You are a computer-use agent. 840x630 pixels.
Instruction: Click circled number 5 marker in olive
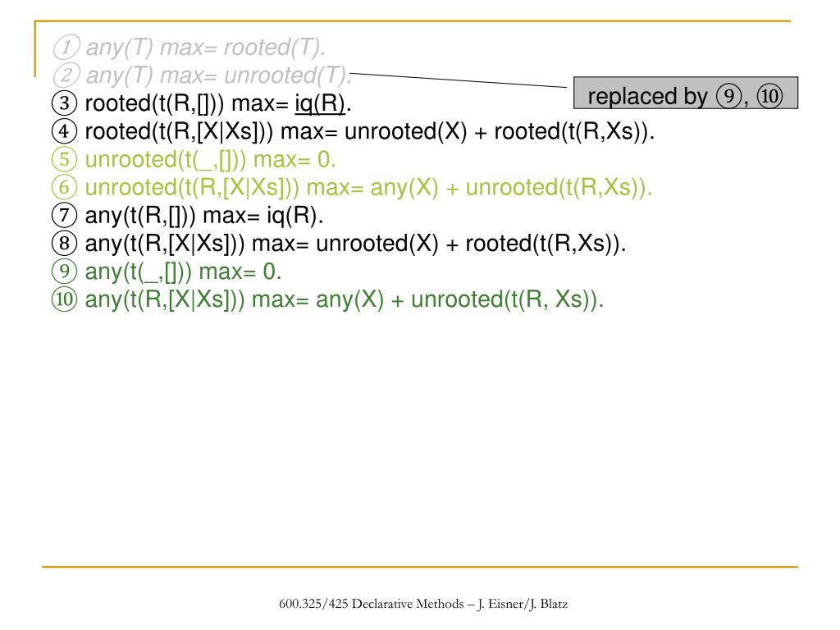(x=64, y=159)
